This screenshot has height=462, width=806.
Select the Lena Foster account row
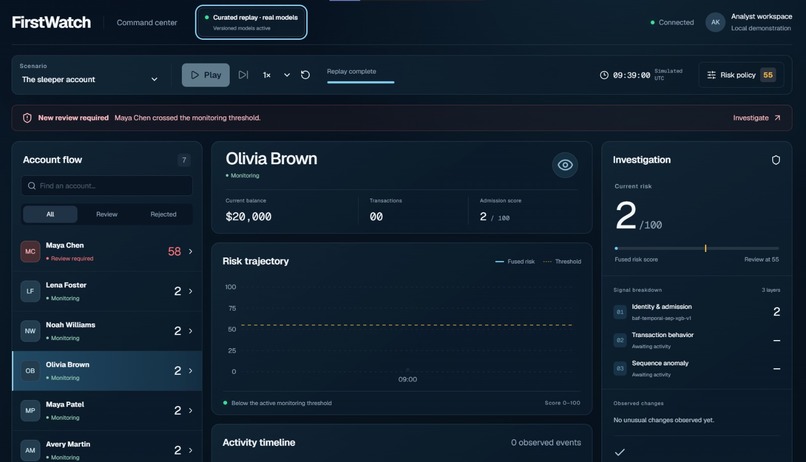(107, 291)
